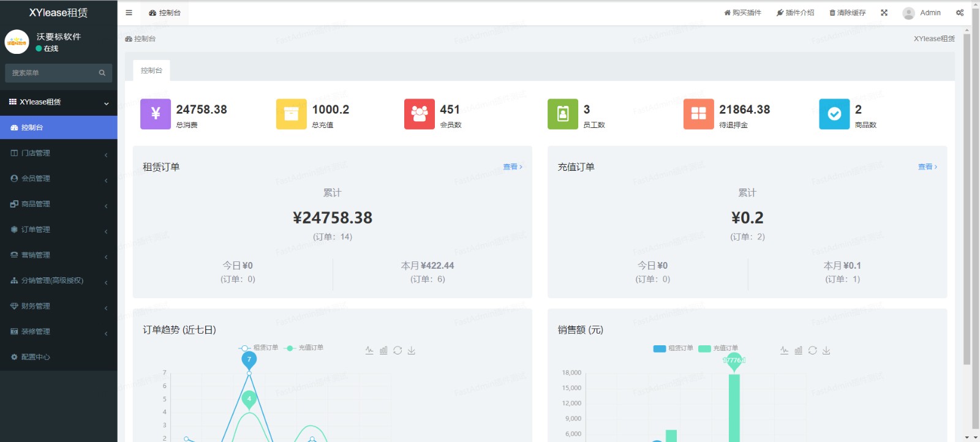Click the search magnifier icon in sidebar

[x=102, y=73]
